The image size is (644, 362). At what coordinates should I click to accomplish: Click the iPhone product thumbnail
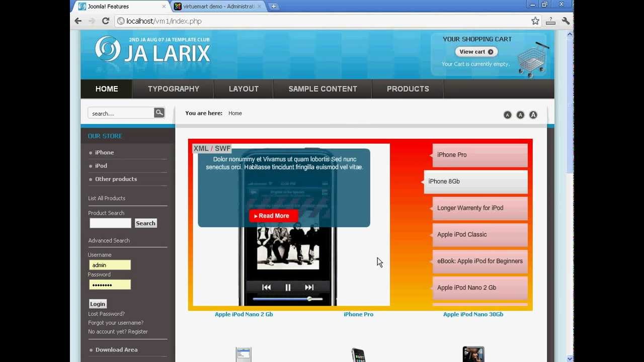[x=358, y=354]
